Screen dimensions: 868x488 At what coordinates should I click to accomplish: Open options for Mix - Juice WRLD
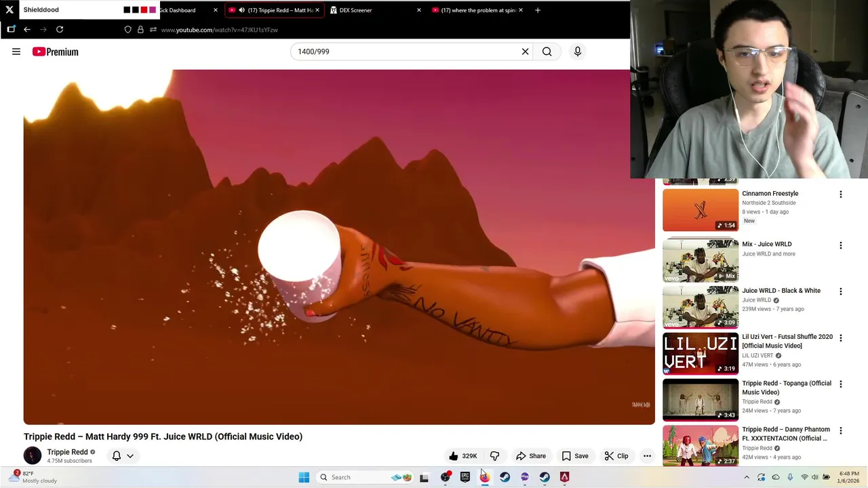click(841, 245)
